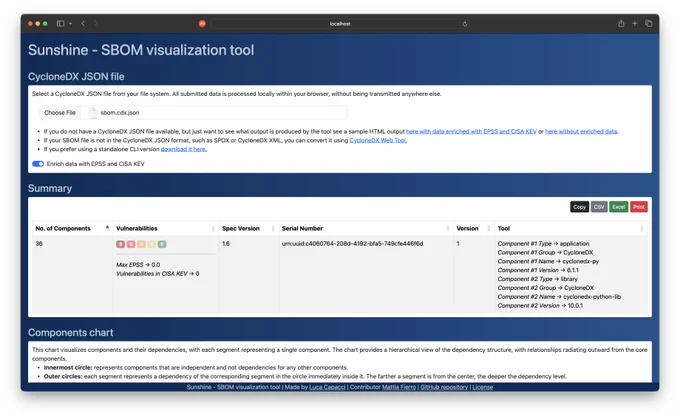
Task: Open the CycloneDX Web Tool link
Action: point(378,140)
